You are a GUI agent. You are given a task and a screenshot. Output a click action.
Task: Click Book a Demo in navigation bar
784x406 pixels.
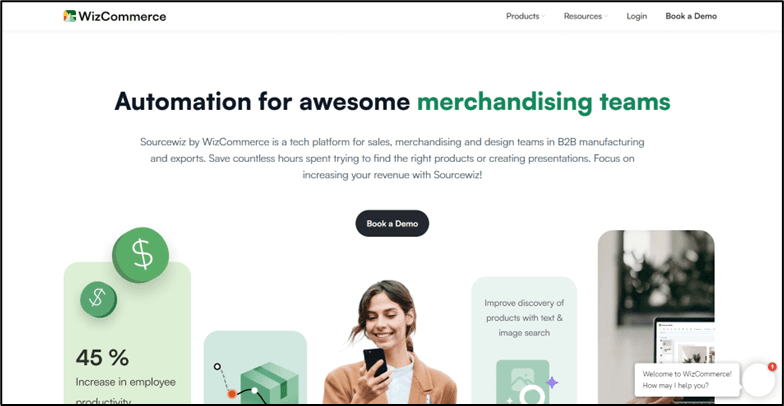691,16
